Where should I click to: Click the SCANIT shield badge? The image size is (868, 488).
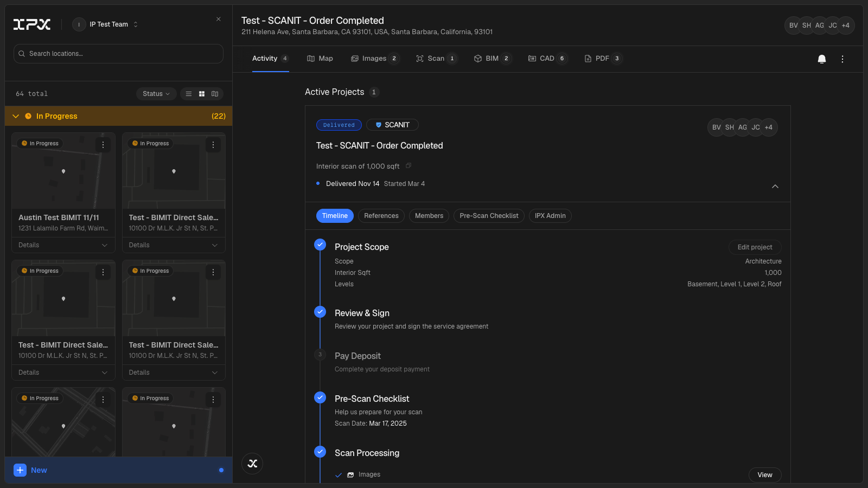point(392,125)
